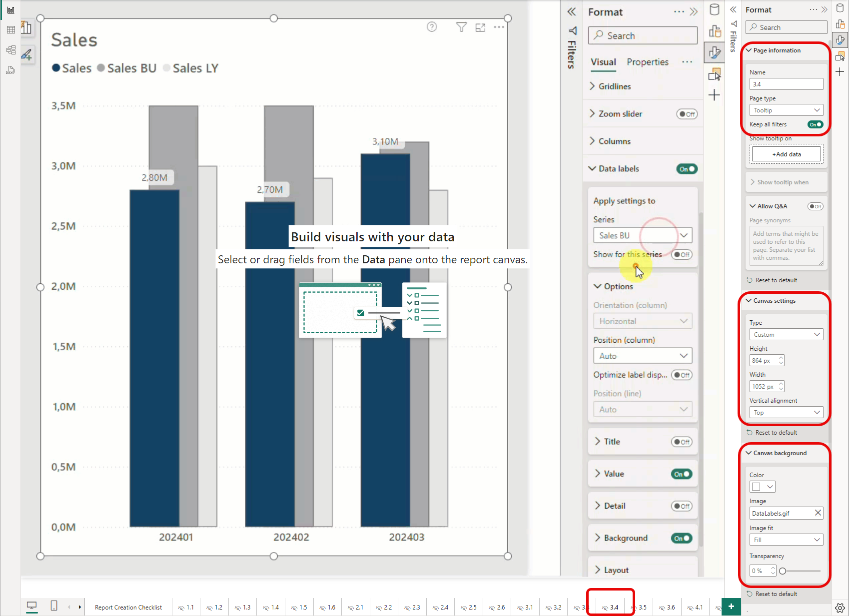Collapse the visual Format pane with double chevron
Image resolution: width=849 pixels, height=616 pixels.
pyautogui.click(x=694, y=11)
